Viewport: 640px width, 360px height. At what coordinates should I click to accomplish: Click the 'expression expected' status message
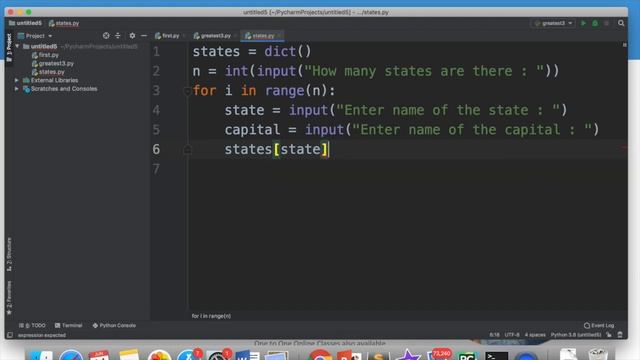click(x=42, y=335)
